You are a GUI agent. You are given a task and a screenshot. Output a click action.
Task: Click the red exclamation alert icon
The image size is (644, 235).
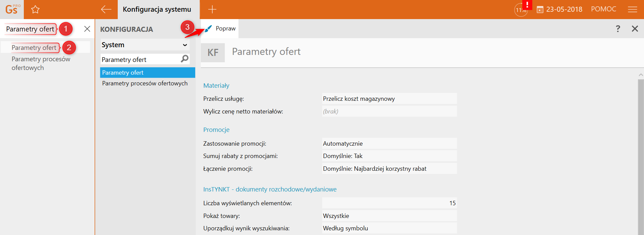(x=527, y=5)
